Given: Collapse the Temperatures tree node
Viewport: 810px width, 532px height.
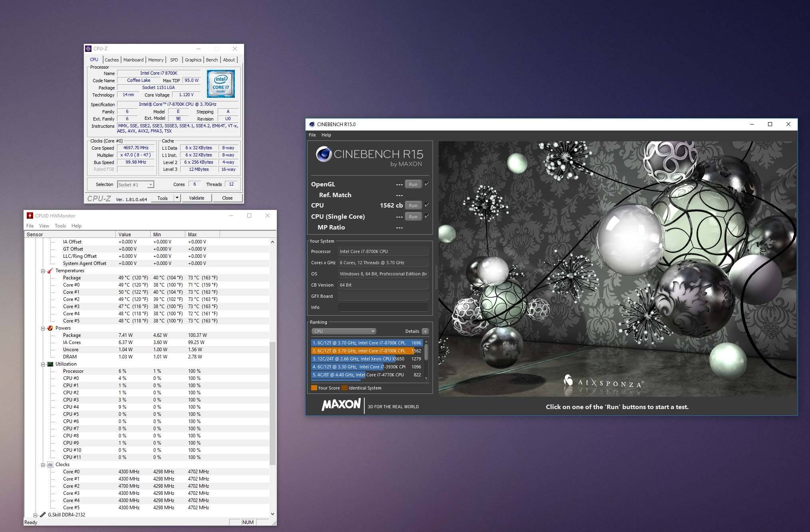Looking at the screenshot, I should tap(43, 271).
